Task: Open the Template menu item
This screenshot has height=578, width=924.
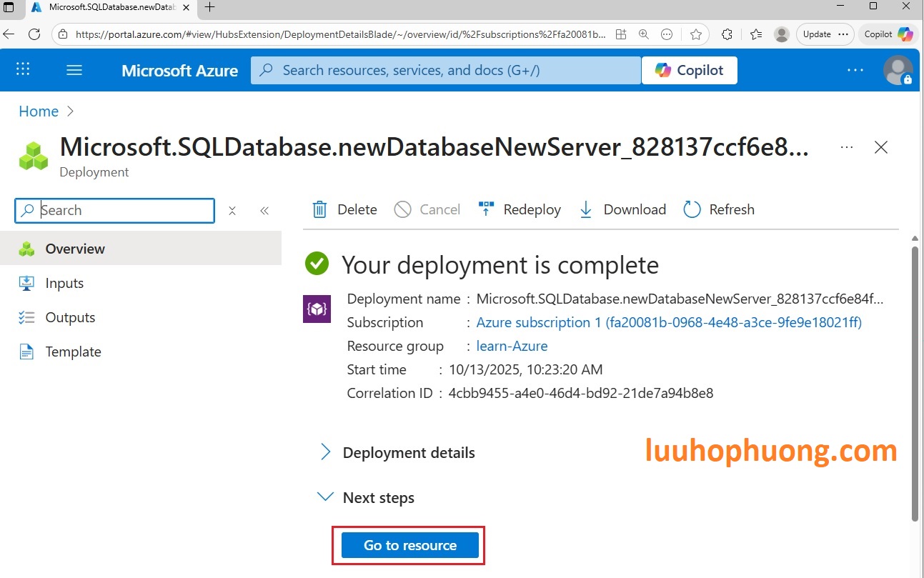Action: [x=73, y=352]
